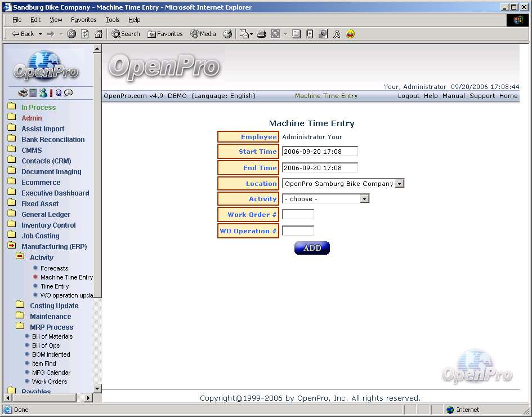Open the History icon in toolbar
Image resolution: width=532 pixels, height=417 pixels.
tap(227, 34)
